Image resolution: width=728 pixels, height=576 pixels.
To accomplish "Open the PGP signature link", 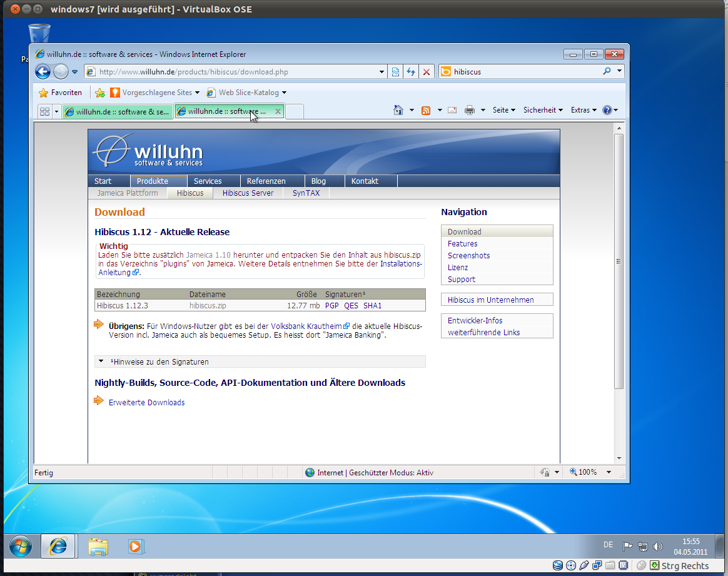I will tap(332, 305).
